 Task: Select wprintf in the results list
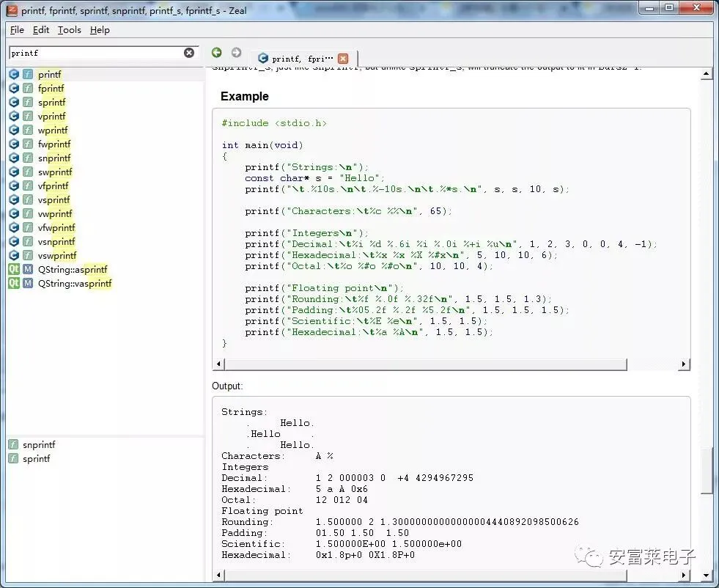click(x=53, y=130)
